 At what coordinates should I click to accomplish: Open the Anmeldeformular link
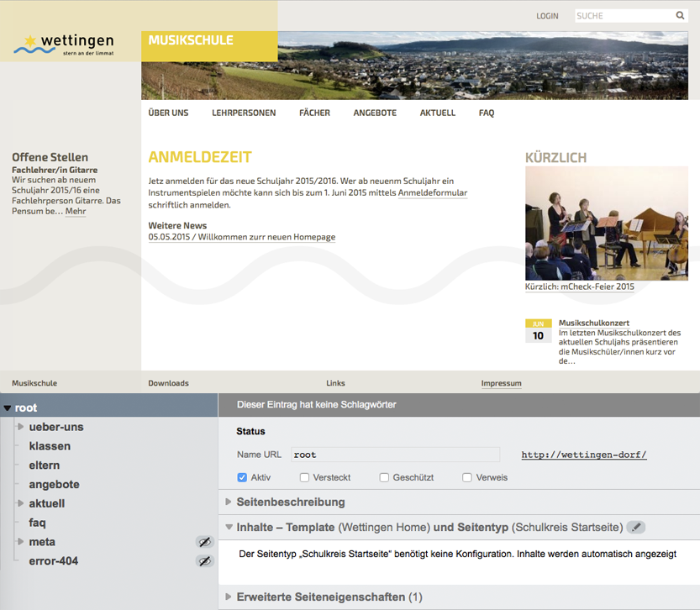[x=433, y=192]
